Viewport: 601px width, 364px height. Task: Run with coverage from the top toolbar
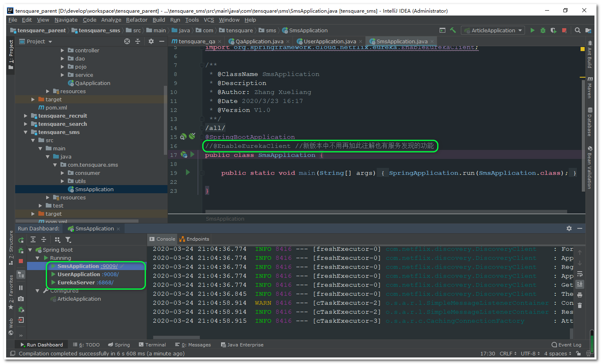[x=554, y=30]
